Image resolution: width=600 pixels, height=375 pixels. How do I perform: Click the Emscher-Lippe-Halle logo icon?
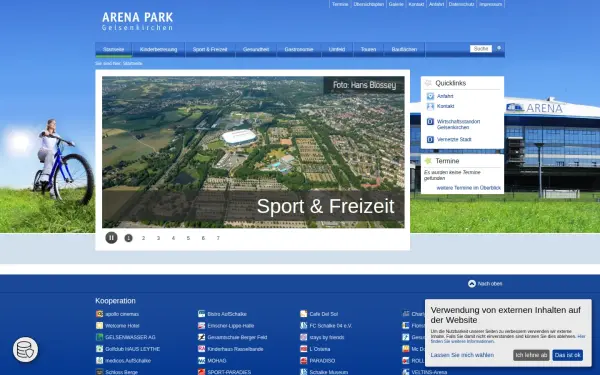click(x=202, y=326)
